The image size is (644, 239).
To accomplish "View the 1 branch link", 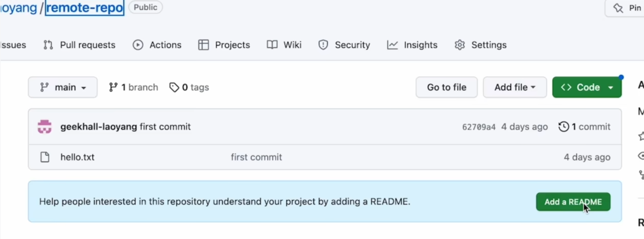I will click(133, 87).
